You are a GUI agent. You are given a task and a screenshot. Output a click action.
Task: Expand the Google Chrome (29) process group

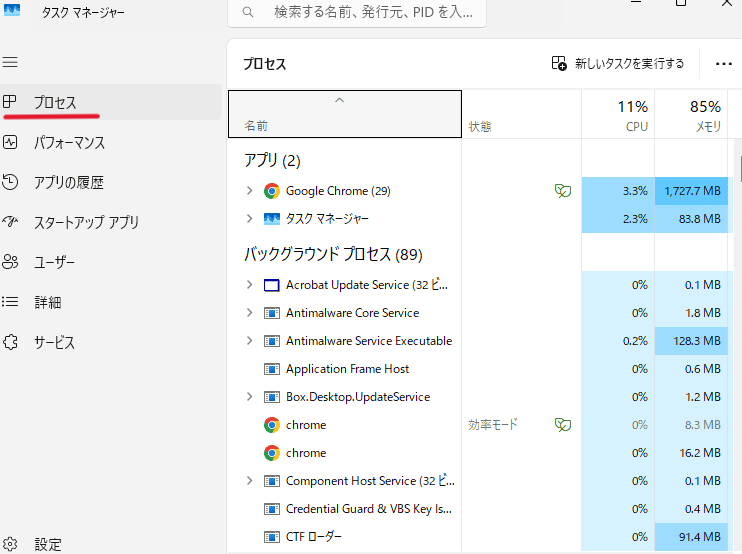click(249, 191)
